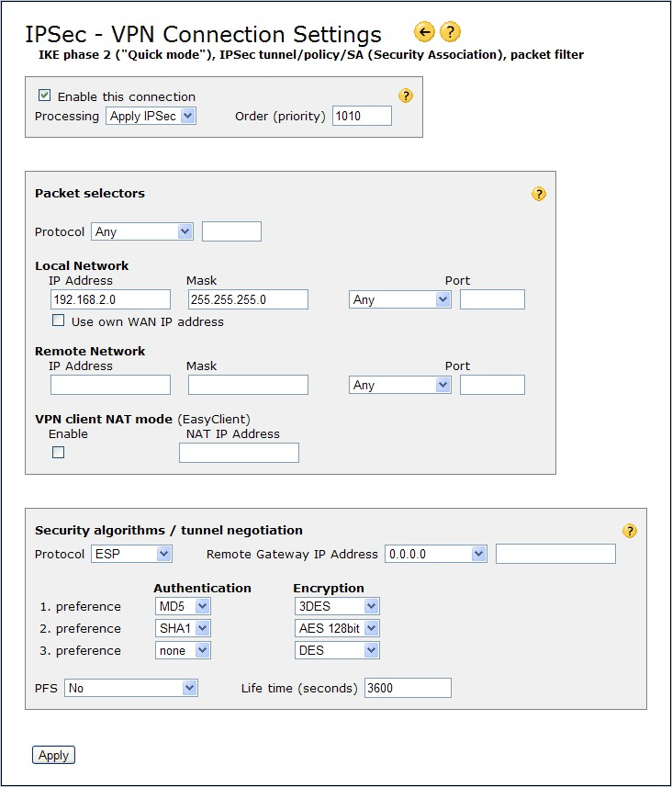Open 2. preference Encryption AES 128bit dropdown

tap(337, 628)
